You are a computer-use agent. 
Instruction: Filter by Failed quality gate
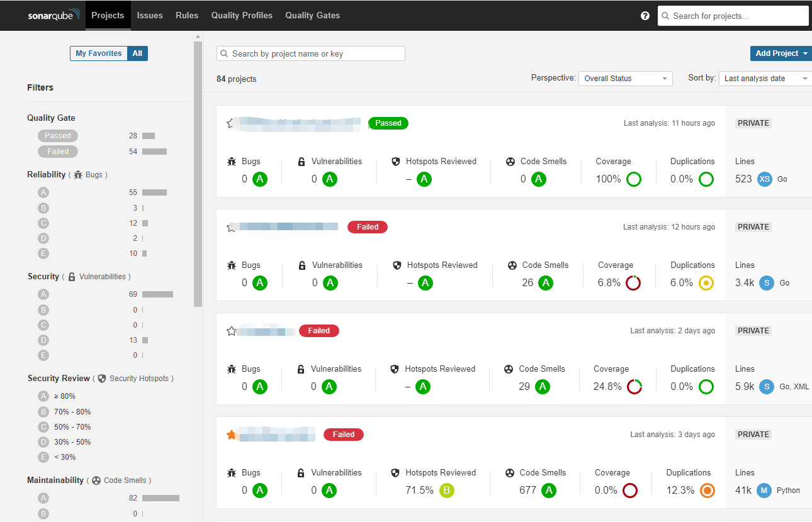click(x=58, y=152)
